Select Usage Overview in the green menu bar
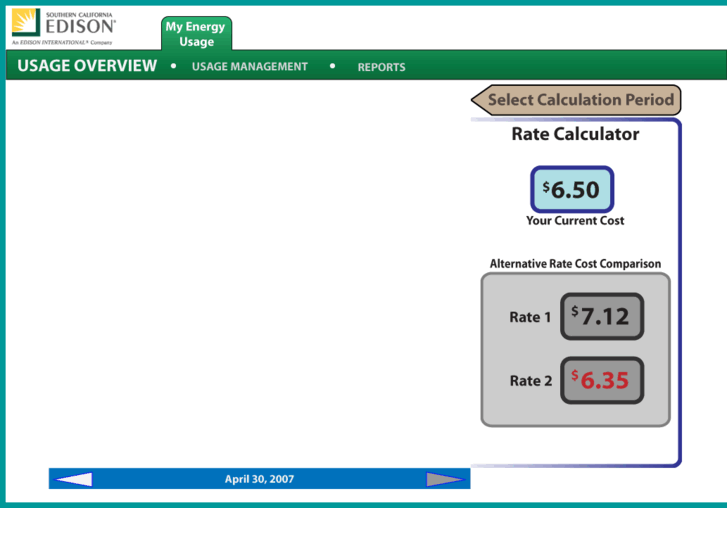This screenshot has width=727, height=545. click(x=87, y=66)
